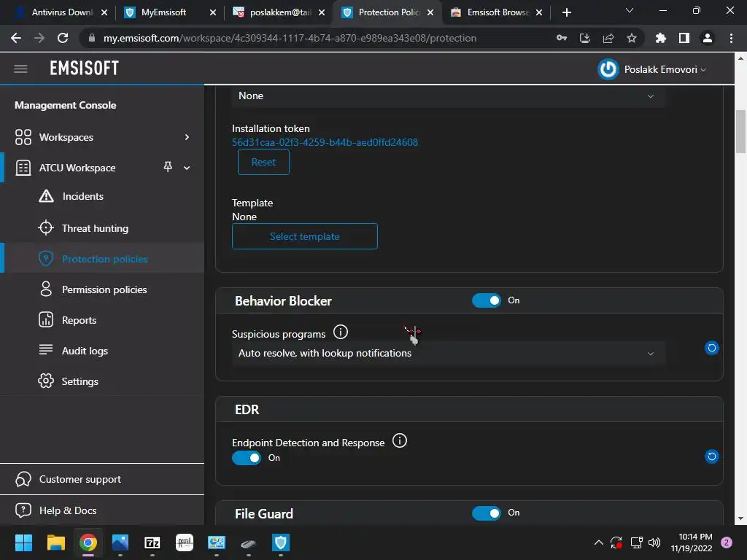Open the Reports section
This screenshot has height=560, width=747.
pyautogui.click(x=79, y=320)
